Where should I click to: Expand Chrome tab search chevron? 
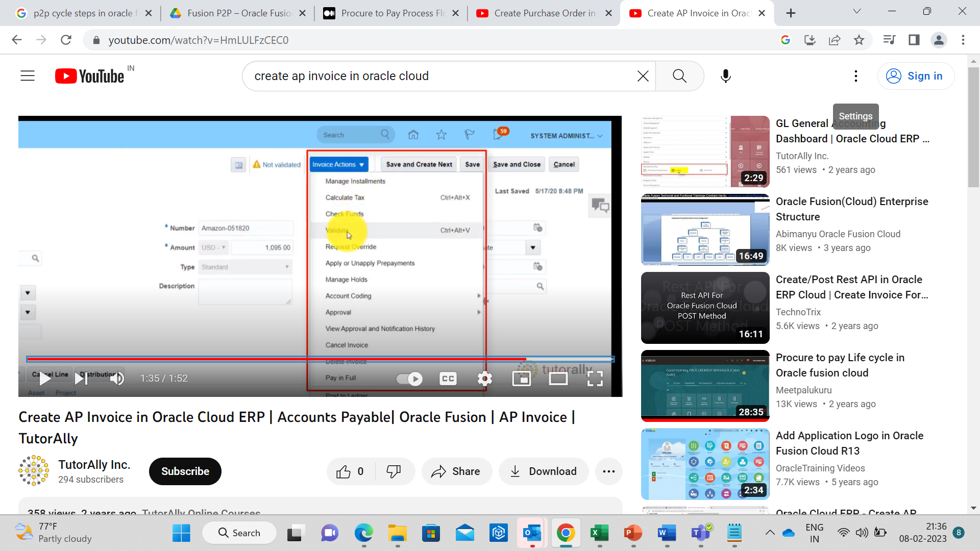857,11
